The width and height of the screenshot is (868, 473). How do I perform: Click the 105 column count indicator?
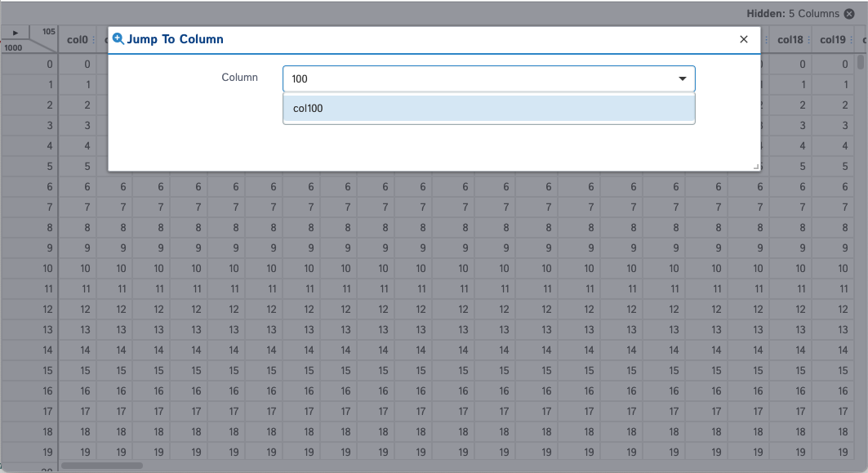(49, 32)
